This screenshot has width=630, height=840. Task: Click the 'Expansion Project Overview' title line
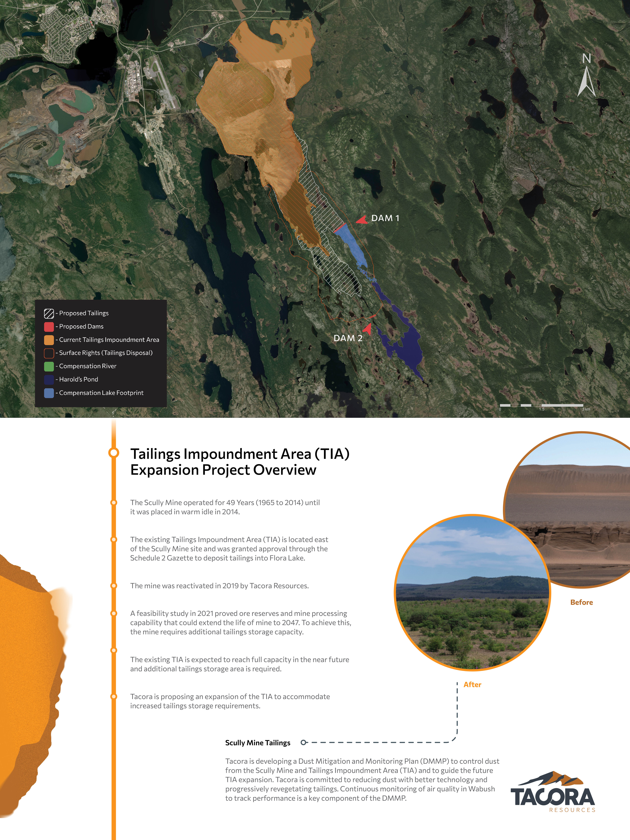[223, 470]
